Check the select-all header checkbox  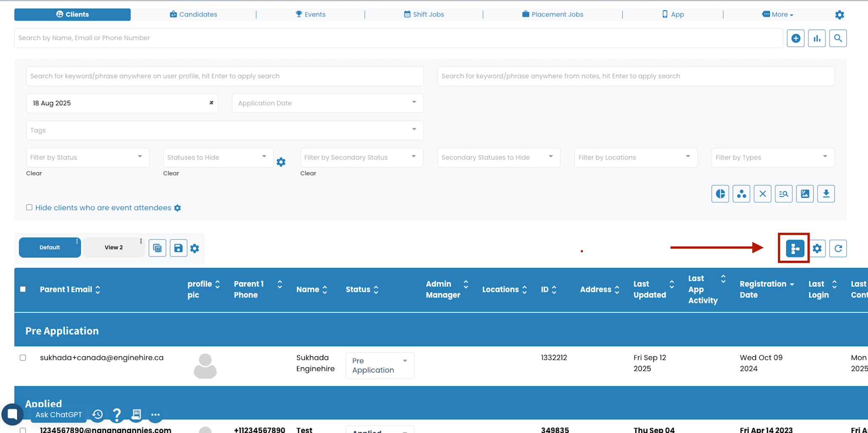[23, 290]
